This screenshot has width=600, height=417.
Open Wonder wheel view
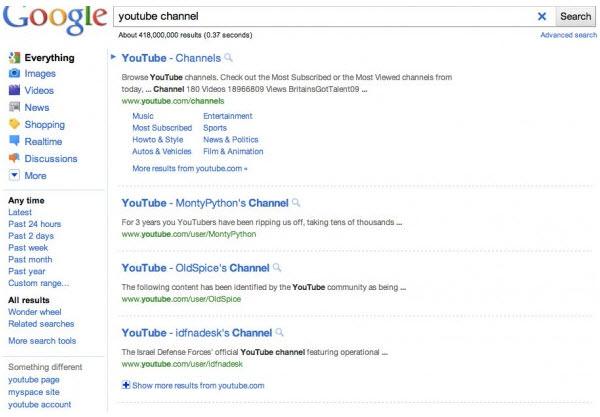click(x=35, y=312)
